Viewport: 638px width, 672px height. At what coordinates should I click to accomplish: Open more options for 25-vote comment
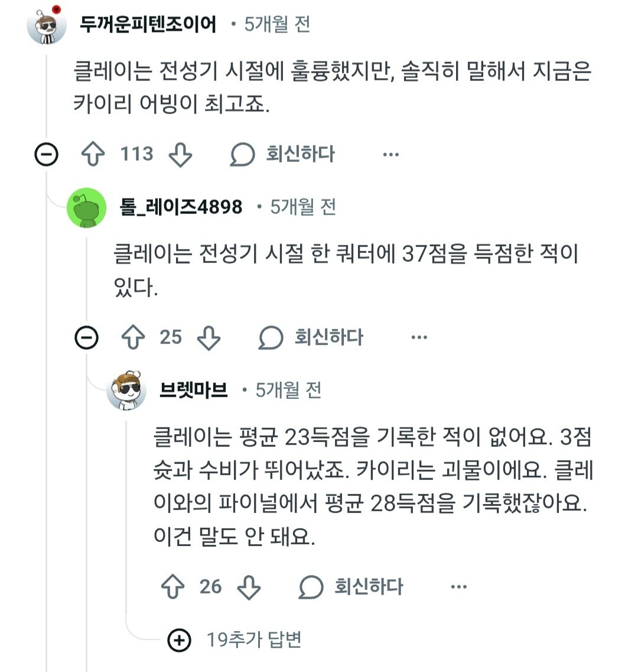[419, 337]
